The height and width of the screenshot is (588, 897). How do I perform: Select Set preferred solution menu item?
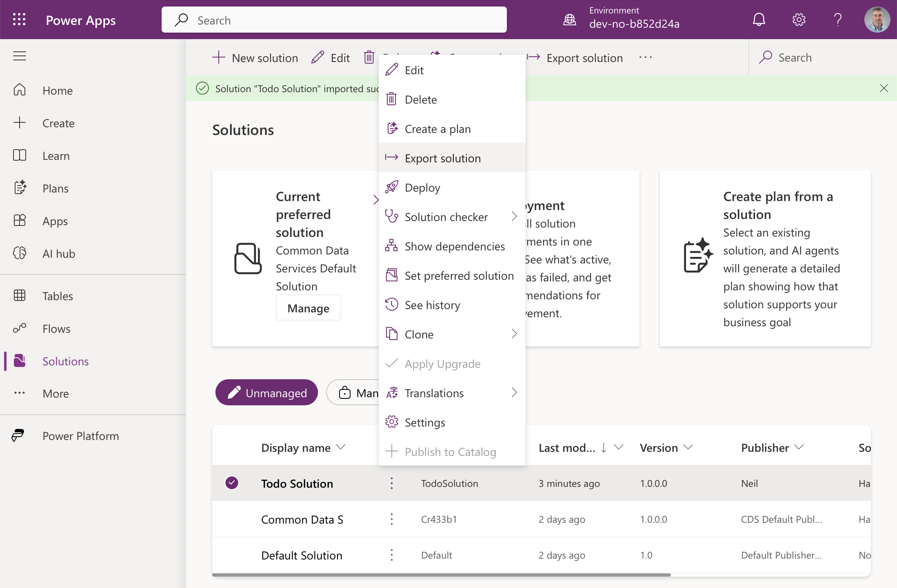click(x=452, y=276)
